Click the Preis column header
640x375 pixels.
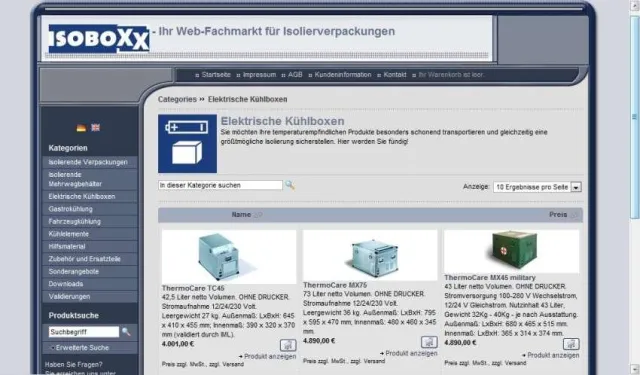click(558, 215)
